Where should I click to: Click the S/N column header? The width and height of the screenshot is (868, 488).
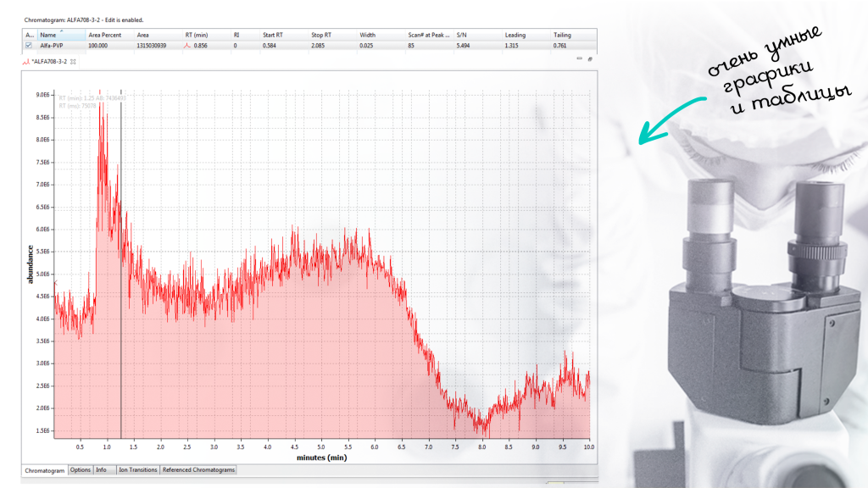click(x=462, y=35)
